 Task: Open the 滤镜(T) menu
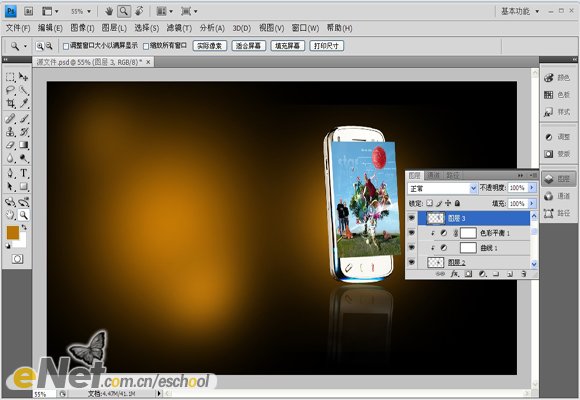179,28
